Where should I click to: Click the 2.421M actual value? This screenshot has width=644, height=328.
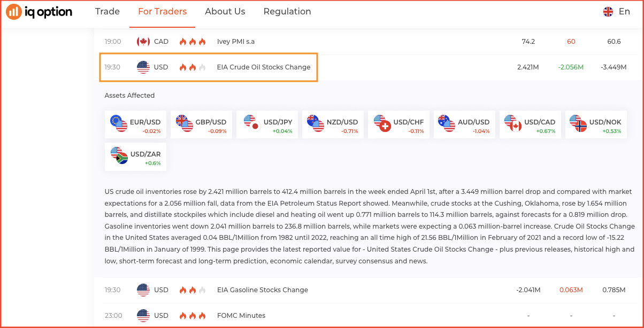tap(528, 67)
